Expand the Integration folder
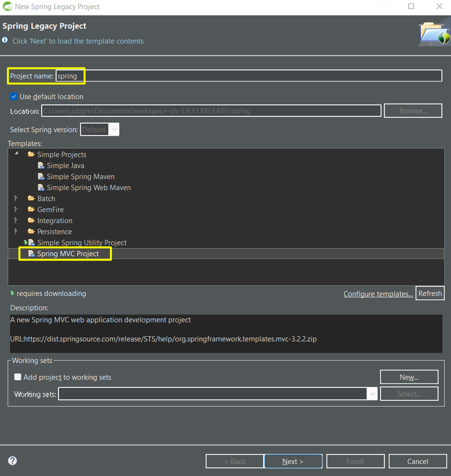 16,220
